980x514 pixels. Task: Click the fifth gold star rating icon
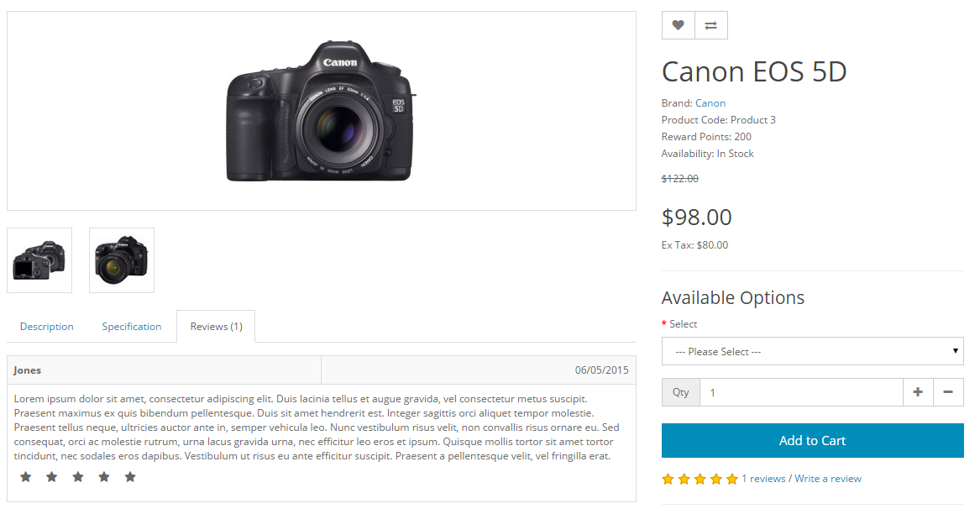click(732, 478)
